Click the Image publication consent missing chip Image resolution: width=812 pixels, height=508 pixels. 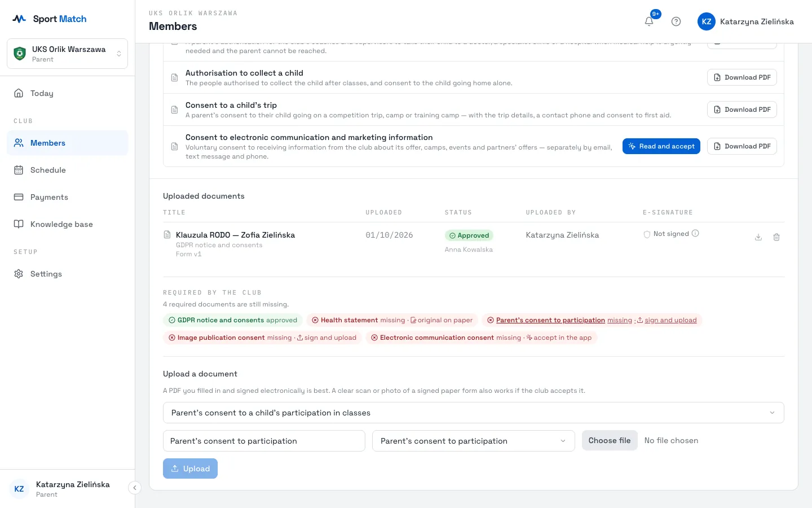(262, 338)
